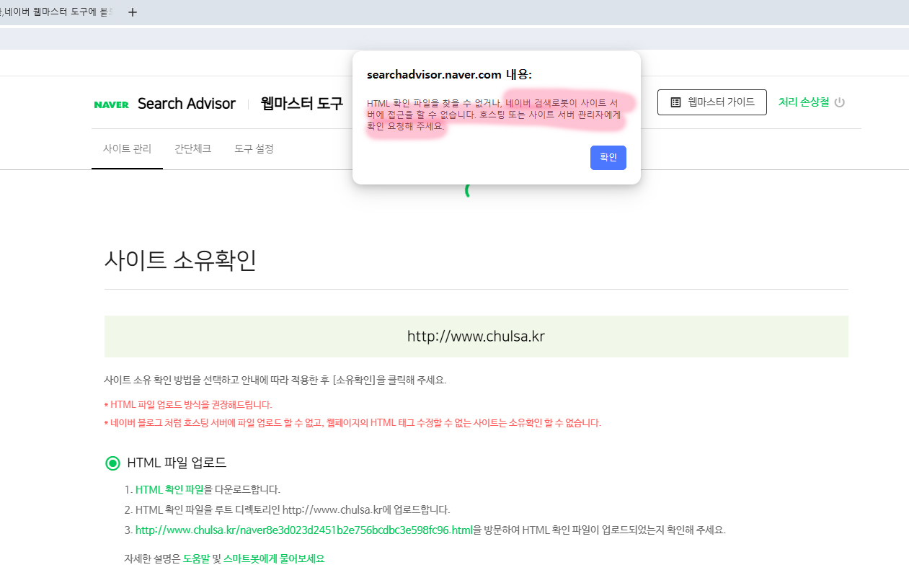Click the Search Advisor title
The image size is (909, 588).
pos(186,104)
